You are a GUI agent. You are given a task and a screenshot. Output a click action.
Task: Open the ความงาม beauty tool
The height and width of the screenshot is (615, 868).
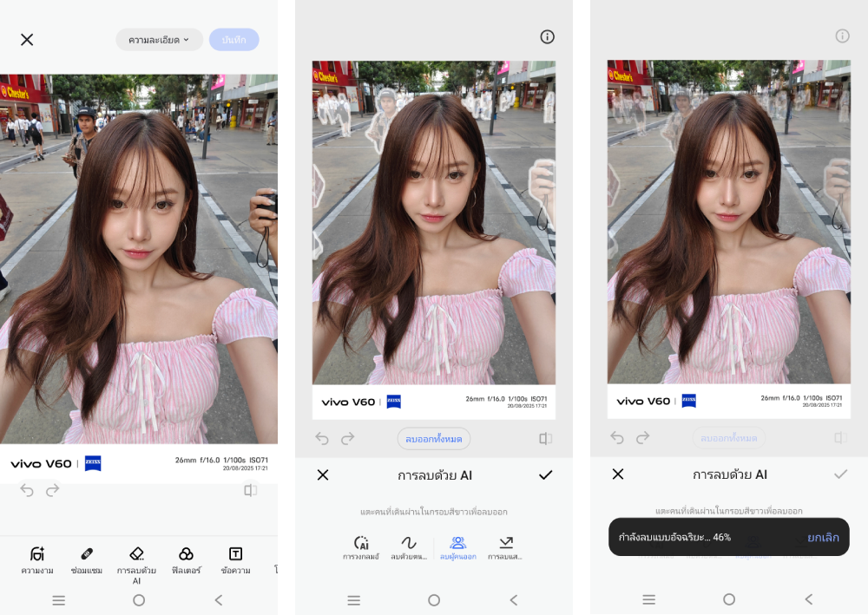click(x=36, y=559)
